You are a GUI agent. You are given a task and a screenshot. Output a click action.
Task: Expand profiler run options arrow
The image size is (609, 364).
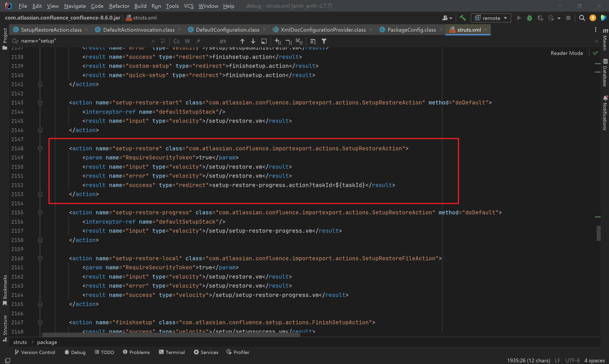click(x=559, y=18)
